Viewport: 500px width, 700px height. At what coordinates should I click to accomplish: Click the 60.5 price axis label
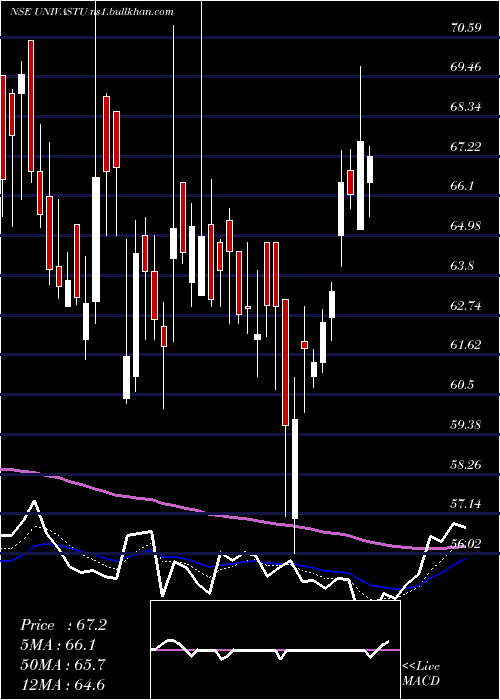[463, 384]
